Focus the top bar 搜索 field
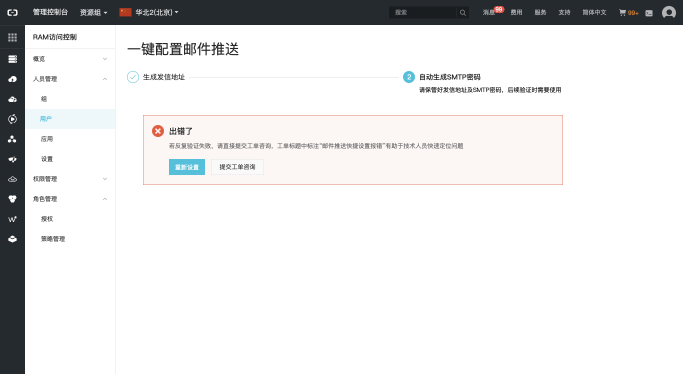 [x=422, y=13]
